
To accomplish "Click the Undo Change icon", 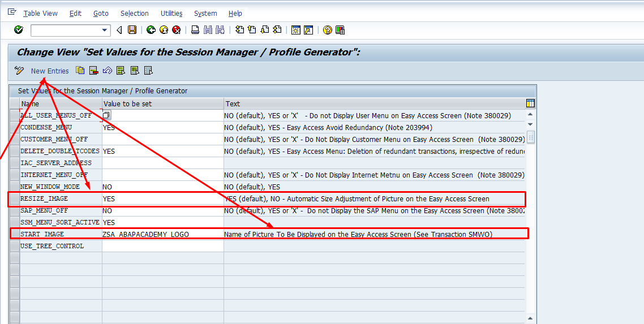I will click(107, 71).
